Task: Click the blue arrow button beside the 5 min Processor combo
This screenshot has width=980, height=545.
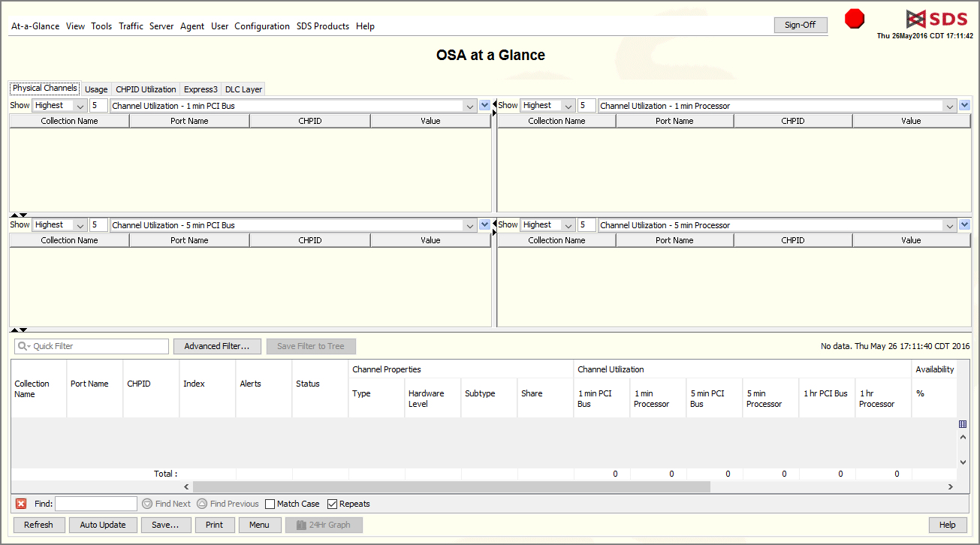Action: coord(965,224)
